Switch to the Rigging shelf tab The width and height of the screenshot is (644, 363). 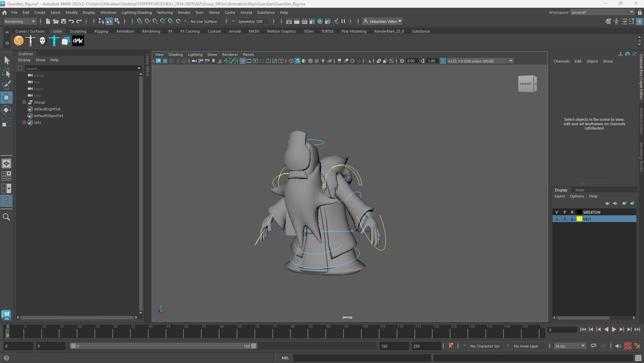(x=101, y=31)
